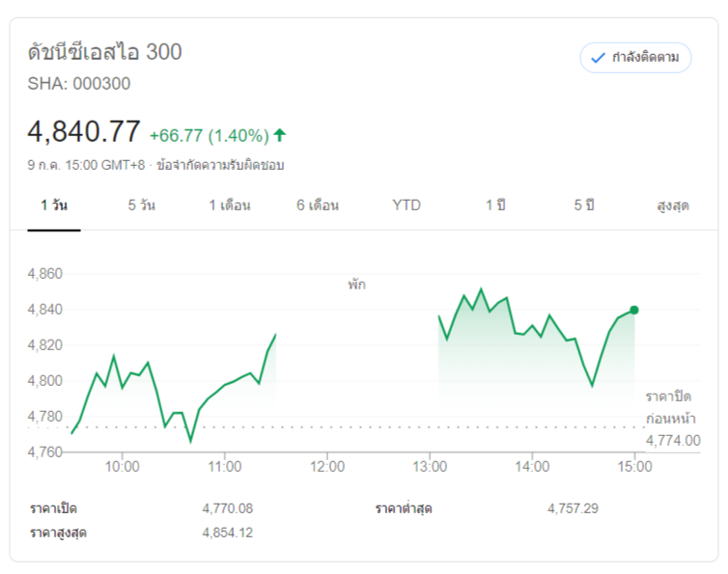Click the green up arrow icon

[280, 134]
